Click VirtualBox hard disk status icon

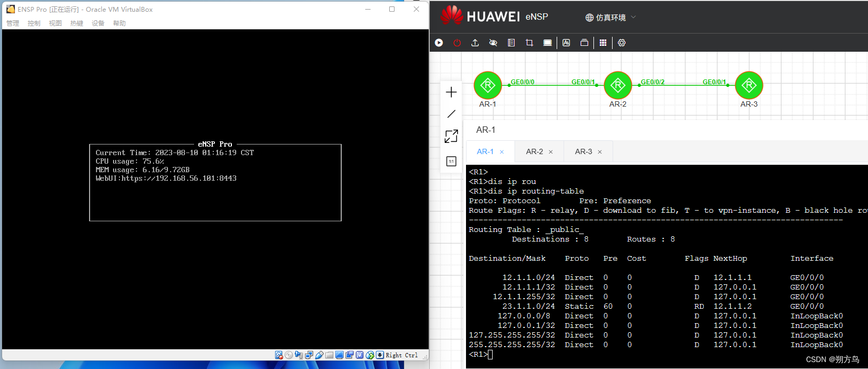pyautogui.click(x=279, y=355)
